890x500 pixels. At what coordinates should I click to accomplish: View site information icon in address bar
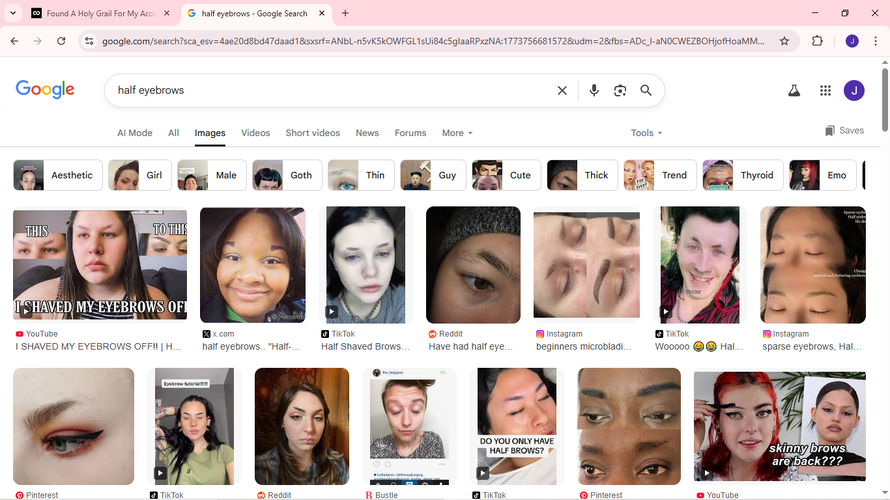89,41
